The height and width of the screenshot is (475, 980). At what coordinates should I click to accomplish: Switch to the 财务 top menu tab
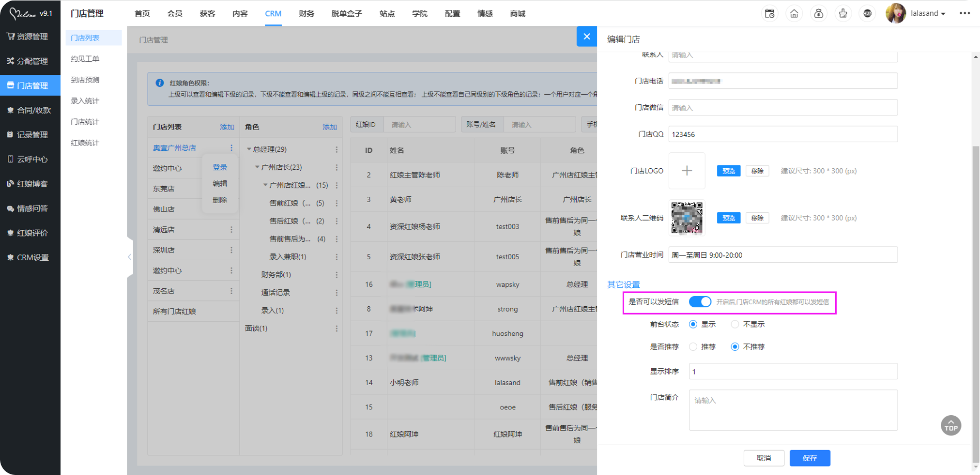coord(306,14)
